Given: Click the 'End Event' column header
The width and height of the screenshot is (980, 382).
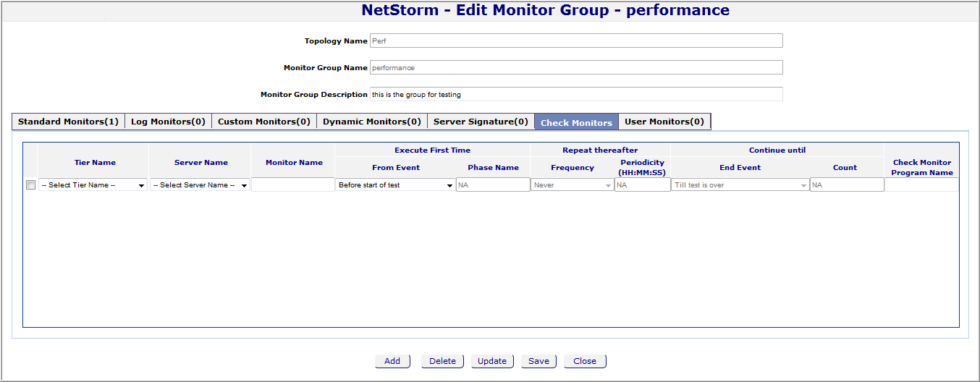Looking at the screenshot, I should [740, 167].
